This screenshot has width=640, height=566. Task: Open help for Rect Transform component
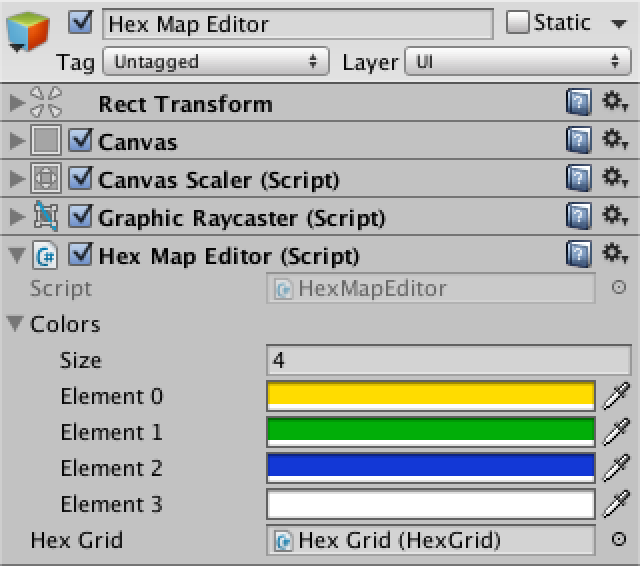coord(579,102)
